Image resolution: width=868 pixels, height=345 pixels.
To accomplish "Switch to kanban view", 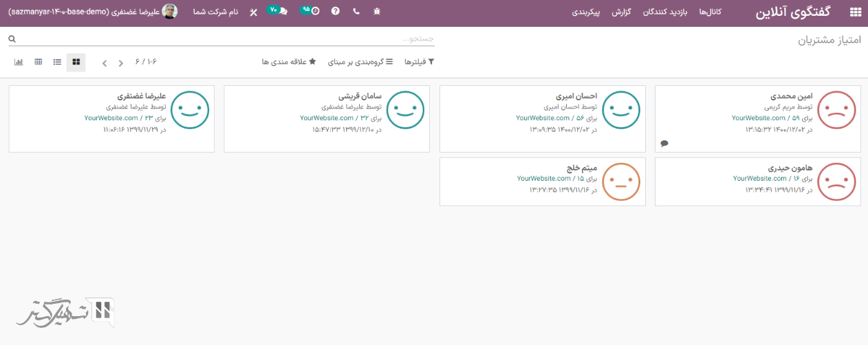I will click(x=76, y=62).
